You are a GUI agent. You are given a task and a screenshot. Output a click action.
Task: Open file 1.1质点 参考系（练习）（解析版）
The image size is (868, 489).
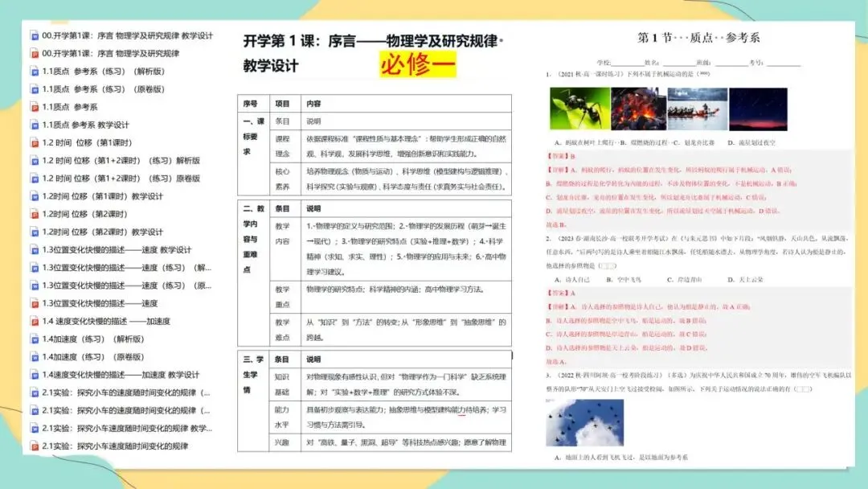104,72
